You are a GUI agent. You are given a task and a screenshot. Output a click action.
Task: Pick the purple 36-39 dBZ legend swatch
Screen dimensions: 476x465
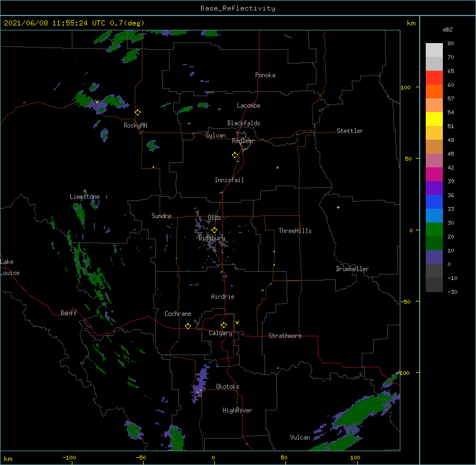[x=434, y=188]
